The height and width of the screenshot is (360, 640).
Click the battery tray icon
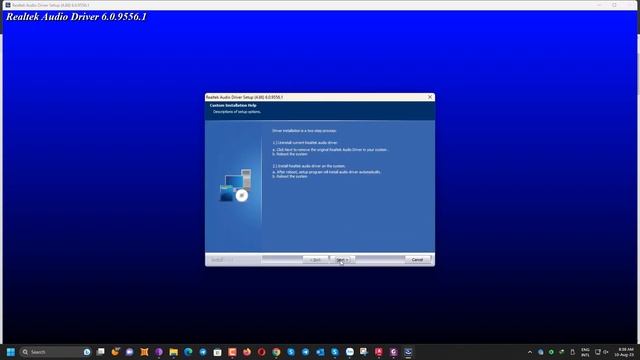pos(572,352)
